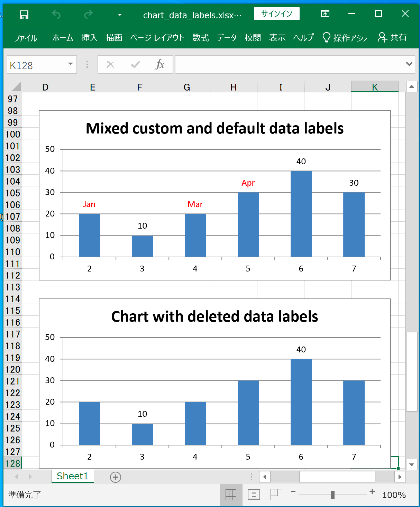Image resolution: width=420 pixels, height=507 pixels.
Task: Switch to the ホーム ribbon tab
Action: [63, 38]
